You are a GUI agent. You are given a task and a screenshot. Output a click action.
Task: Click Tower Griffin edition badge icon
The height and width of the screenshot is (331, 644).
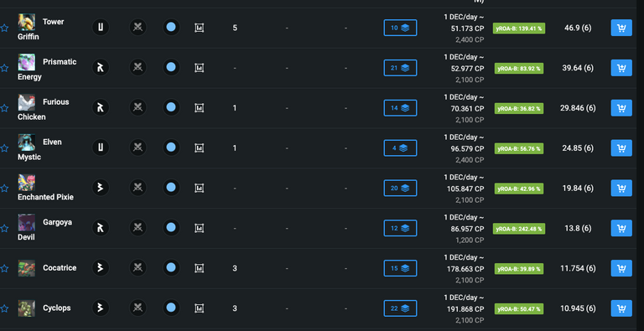pos(101,28)
